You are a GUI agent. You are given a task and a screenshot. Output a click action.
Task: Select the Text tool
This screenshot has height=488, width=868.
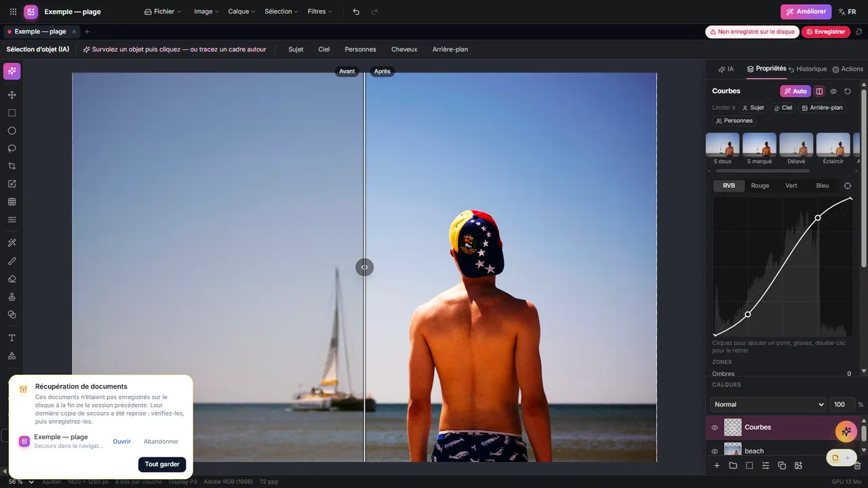12,338
